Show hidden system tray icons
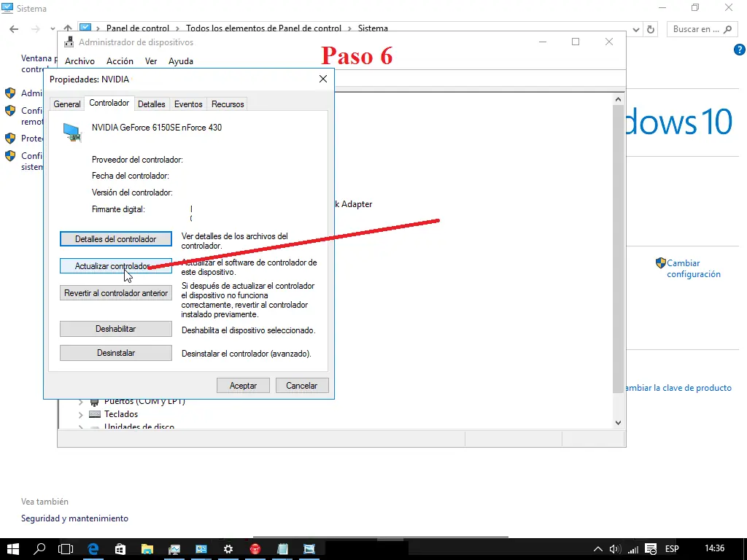 [598, 549]
